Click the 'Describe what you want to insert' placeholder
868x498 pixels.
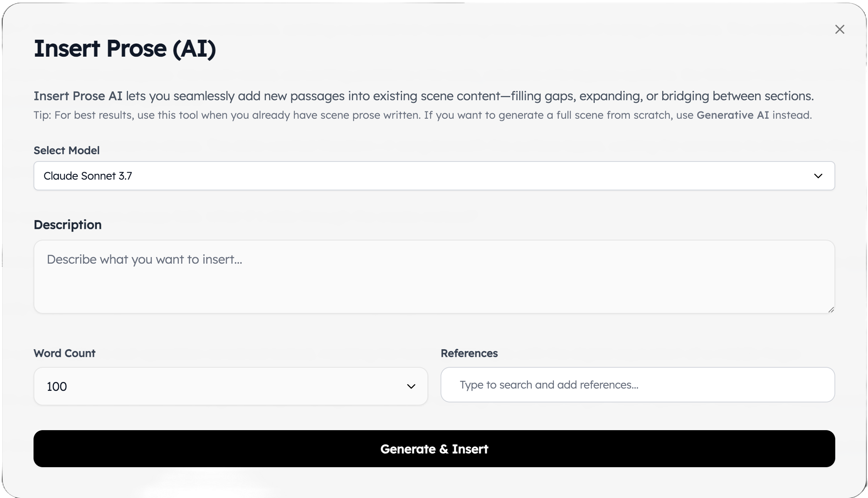pyautogui.click(x=145, y=259)
